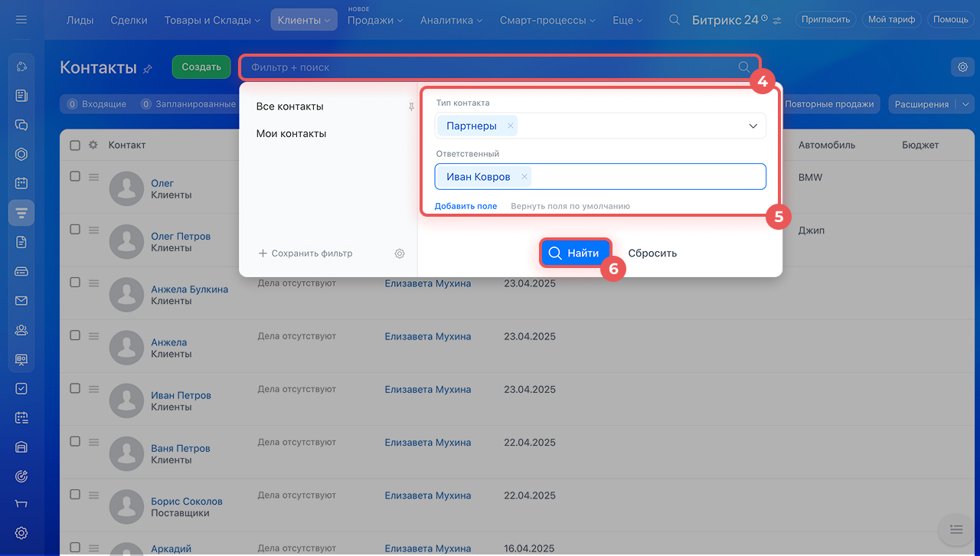Select the active CRM funnel icon in the sidebar
The width and height of the screenshot is (980, 556).
point(21,212)
